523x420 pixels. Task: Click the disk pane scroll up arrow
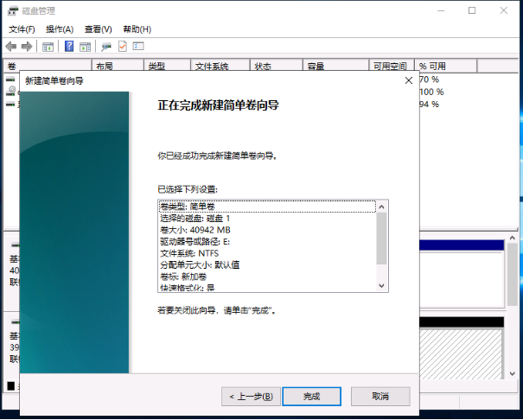click(513, 238)
